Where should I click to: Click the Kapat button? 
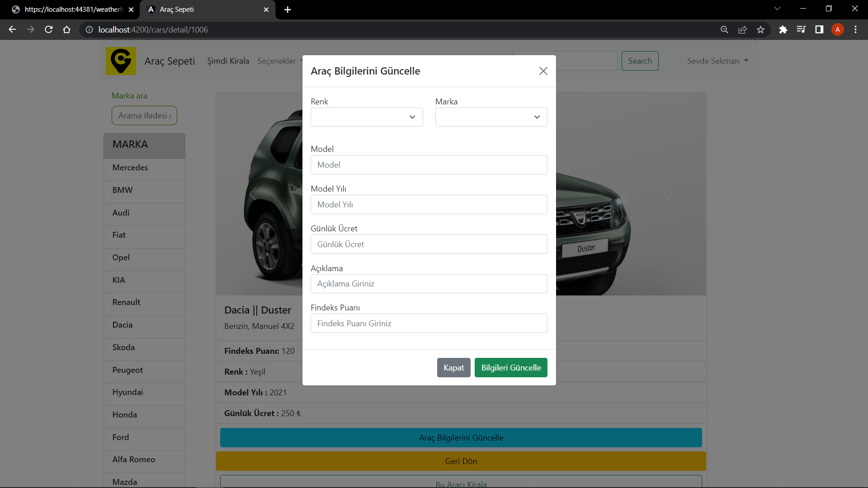tap(453, 368)
